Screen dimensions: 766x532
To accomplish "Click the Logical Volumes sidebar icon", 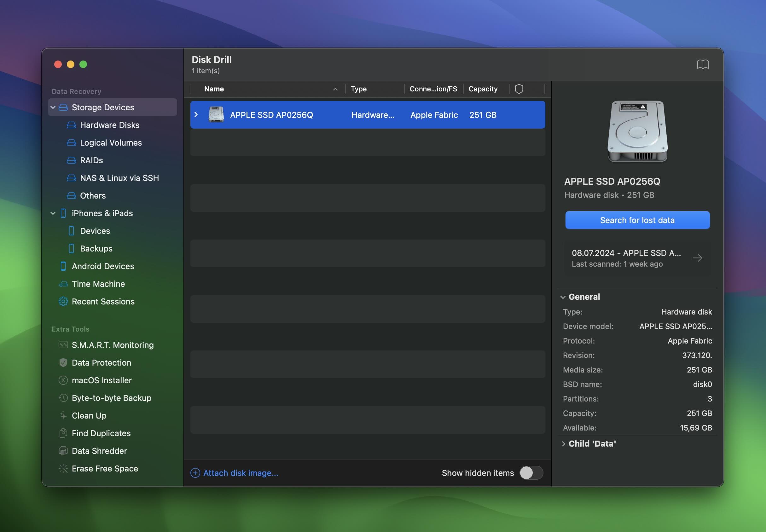I will pyautogui.click(x=71, y=143).
